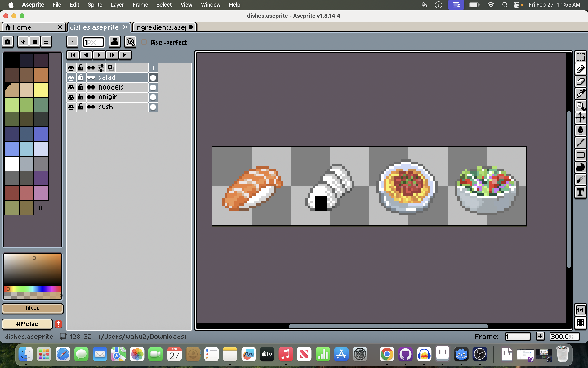
Task: Toggle the palette edit lock
Action: coord(8,42)
